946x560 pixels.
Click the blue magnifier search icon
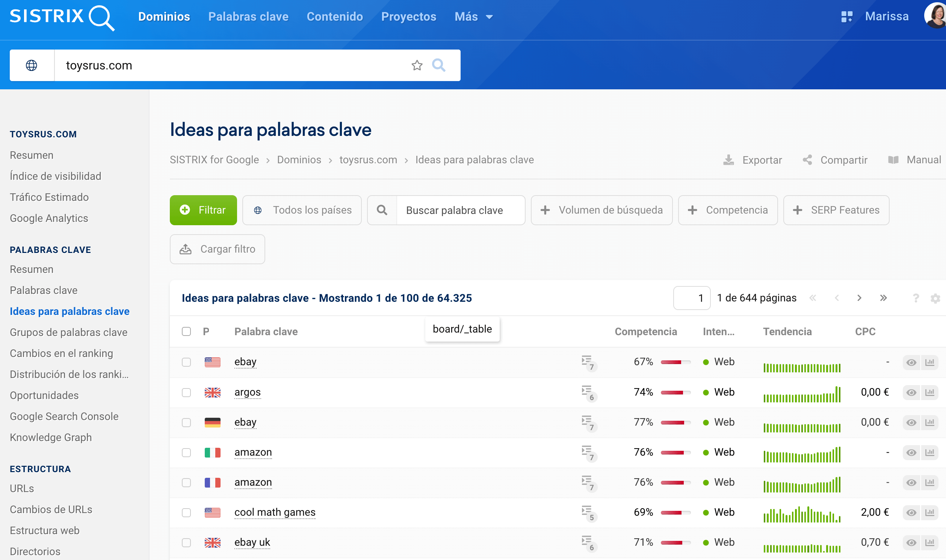[438, 65]
